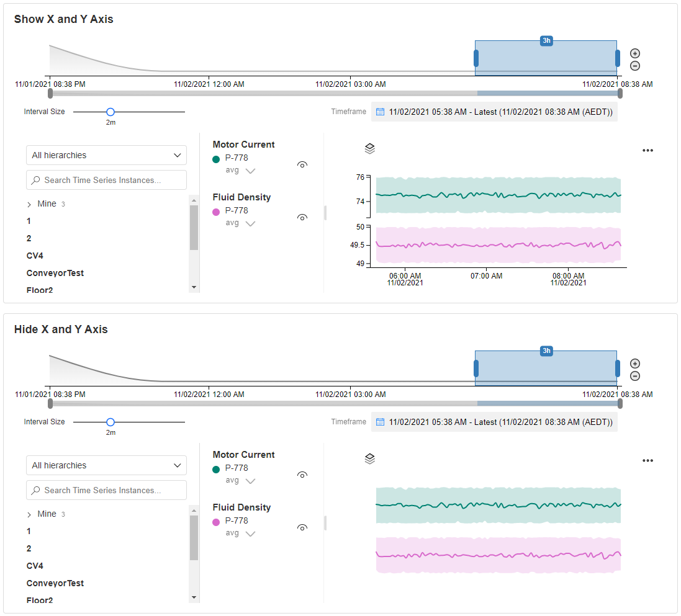Hide Motor Current series in Show X and Y Axis panel
The width and height of the screenshot is (681, 616).
[302, 164]
